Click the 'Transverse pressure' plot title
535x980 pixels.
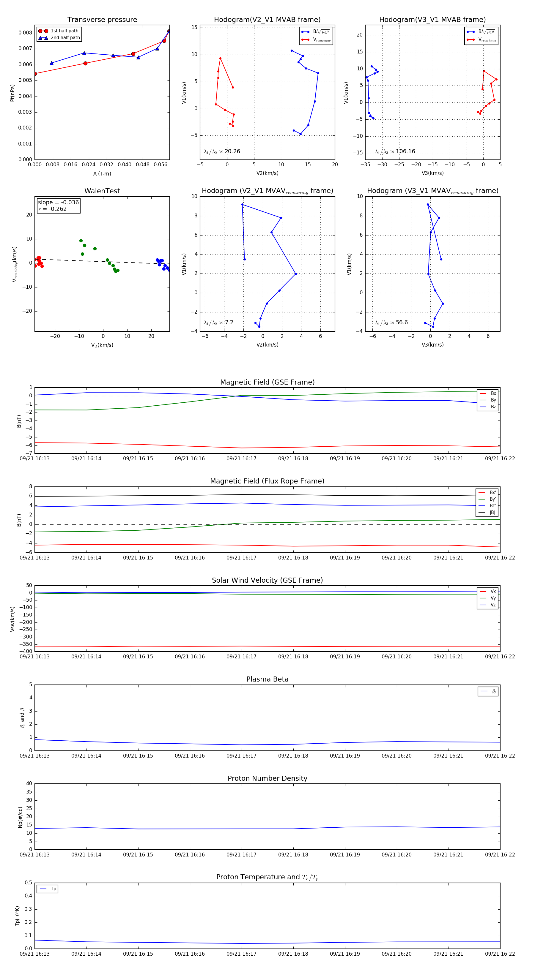[x=102, y=19]
